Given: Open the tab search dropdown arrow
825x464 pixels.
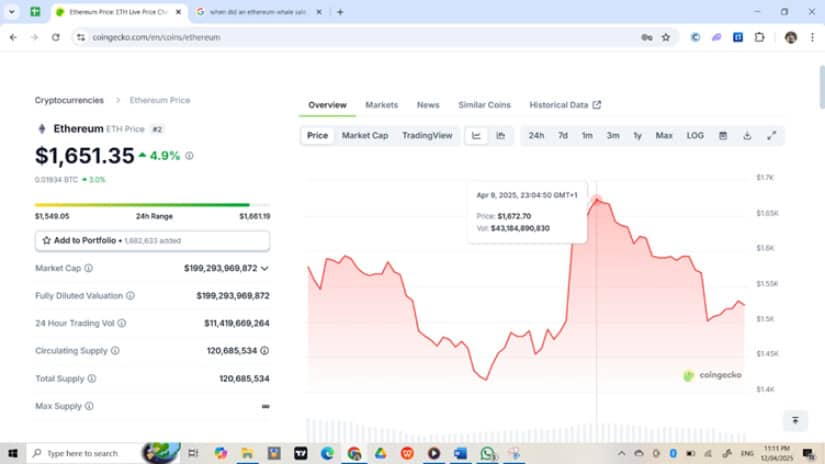Looking at the screenshot, I should [x=12, y=12].
